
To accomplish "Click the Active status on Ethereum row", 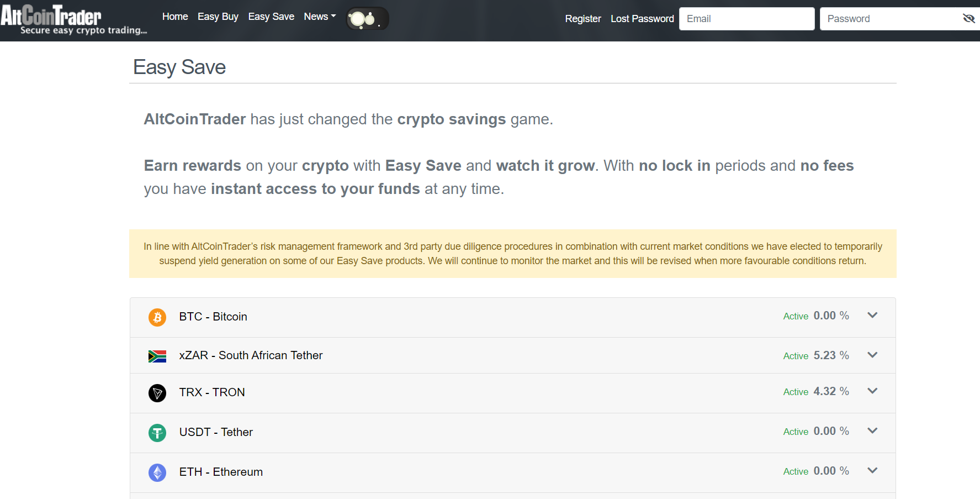I will 796,471.
